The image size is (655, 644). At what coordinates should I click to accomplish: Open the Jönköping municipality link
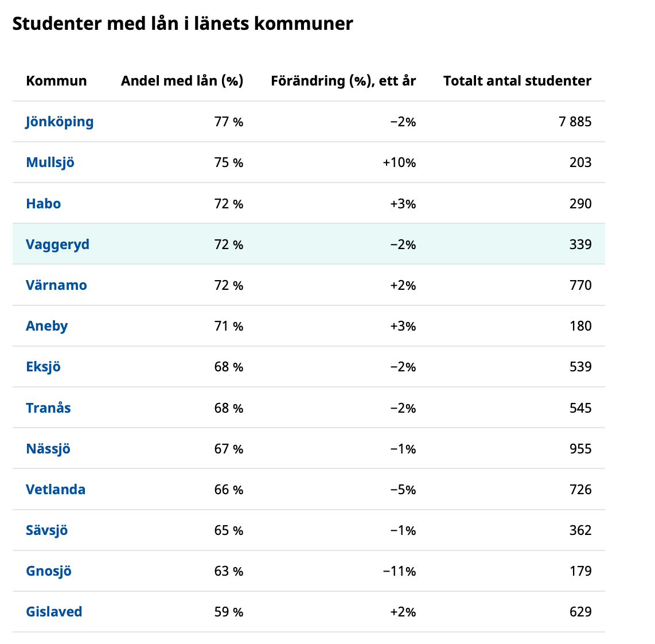[x=59, y=122]
